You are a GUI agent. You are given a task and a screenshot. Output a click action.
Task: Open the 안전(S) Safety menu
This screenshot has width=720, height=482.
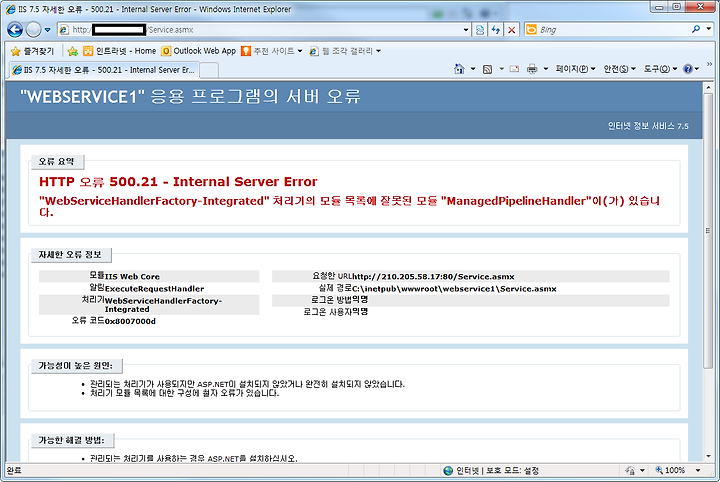619,69
